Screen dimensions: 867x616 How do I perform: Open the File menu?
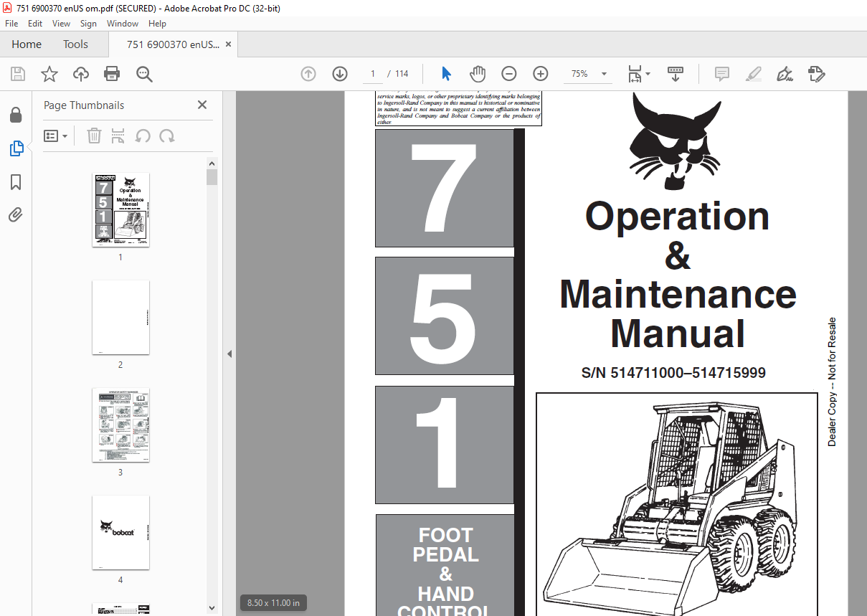[11, 24]
